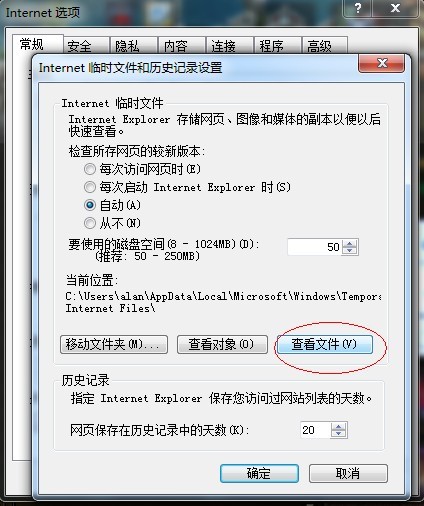Screen dimensions: 424x506
Task: Open 移动文件夹 dialog
Action: coord(114,344)
